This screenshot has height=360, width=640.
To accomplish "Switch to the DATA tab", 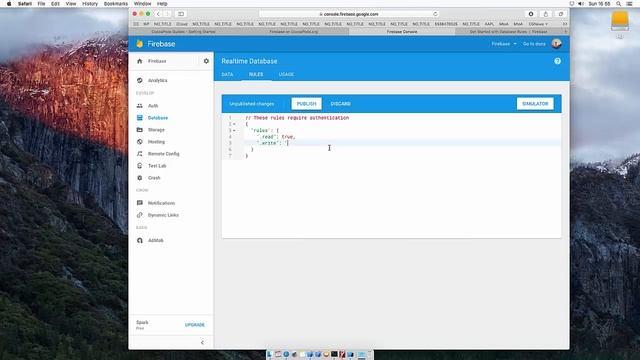I will tap(227, 74).
